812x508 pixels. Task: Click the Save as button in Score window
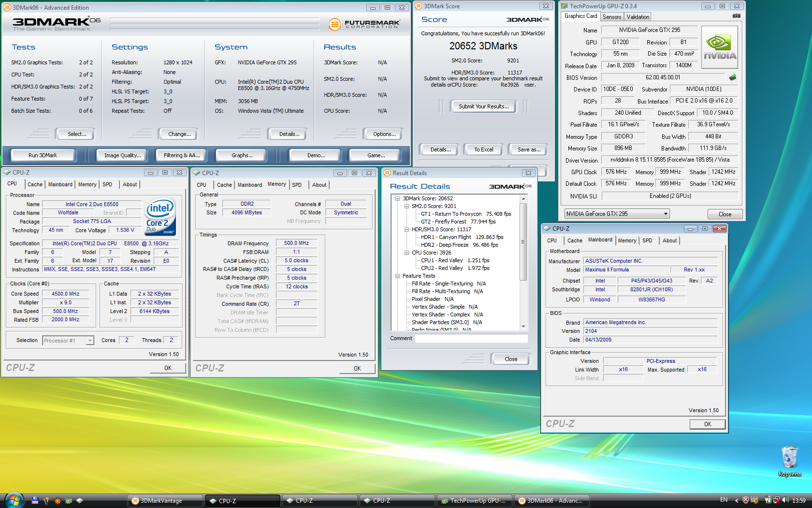pyautogui.click(x=529, y=149)
